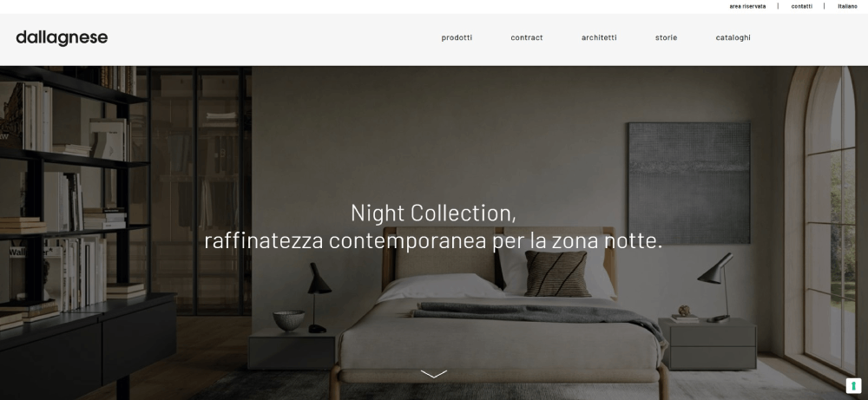Go to the architetti section
Image resolution: width=868 pixels, height=400 pixels.
tap(599, 37)
